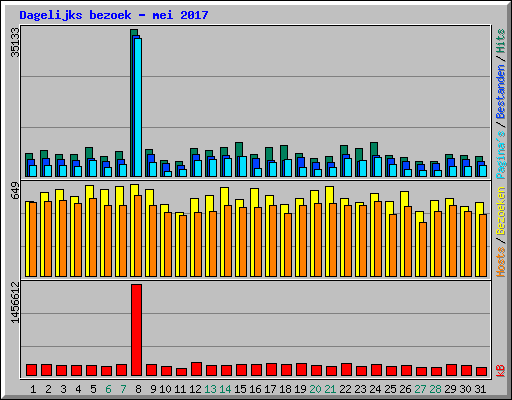The height and width of the screenshot is (400, 512).
Task: Click the 'Pagina's' legend label
Action: tap(501, 155)
